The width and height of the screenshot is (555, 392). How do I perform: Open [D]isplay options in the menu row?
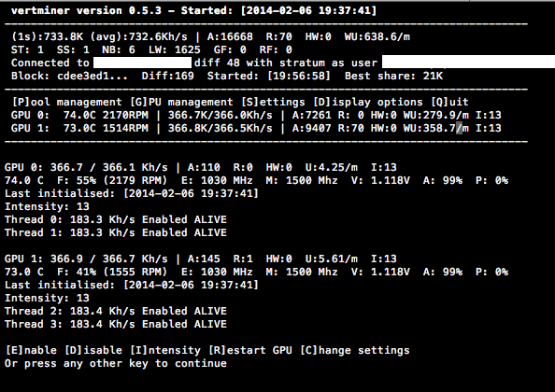[368, 102]
